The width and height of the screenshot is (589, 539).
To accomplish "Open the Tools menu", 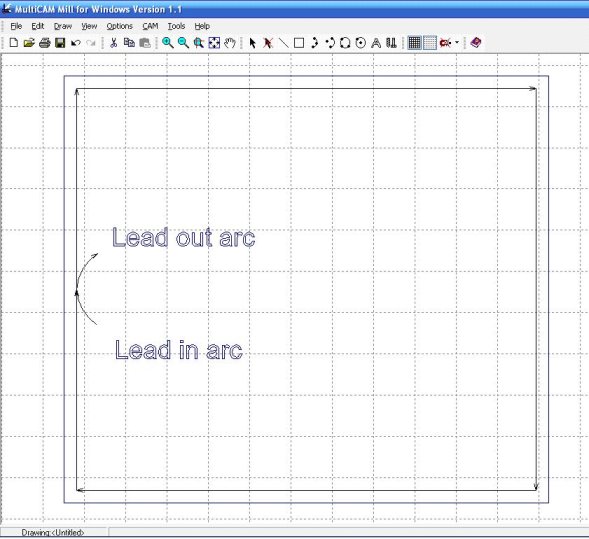I will coord(177,26).
